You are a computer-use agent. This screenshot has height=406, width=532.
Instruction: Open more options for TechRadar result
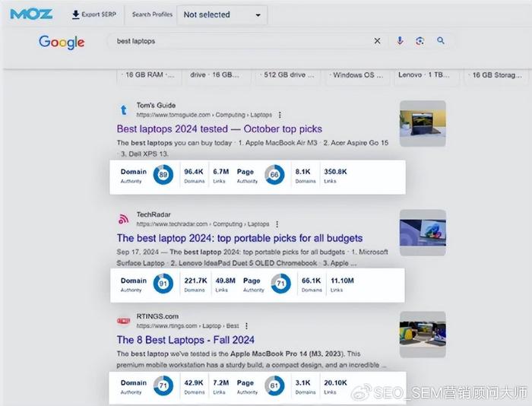277,224
